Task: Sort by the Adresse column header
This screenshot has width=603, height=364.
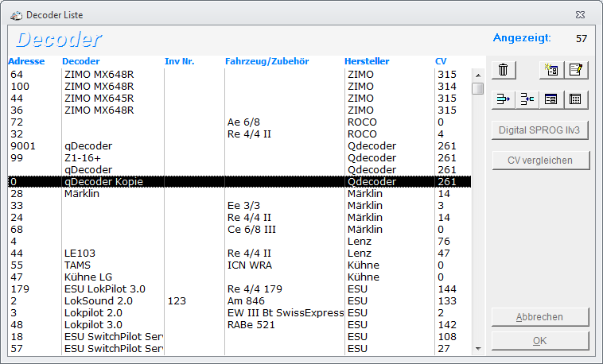Action: coord(26,61)
